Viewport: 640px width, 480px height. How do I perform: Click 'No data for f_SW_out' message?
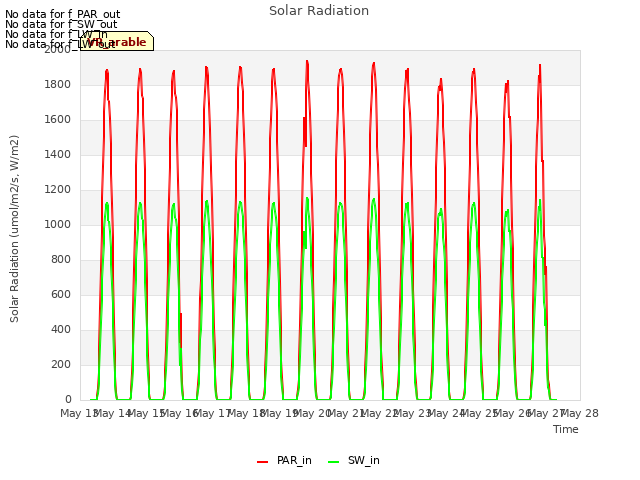click(x=61, y=24)
